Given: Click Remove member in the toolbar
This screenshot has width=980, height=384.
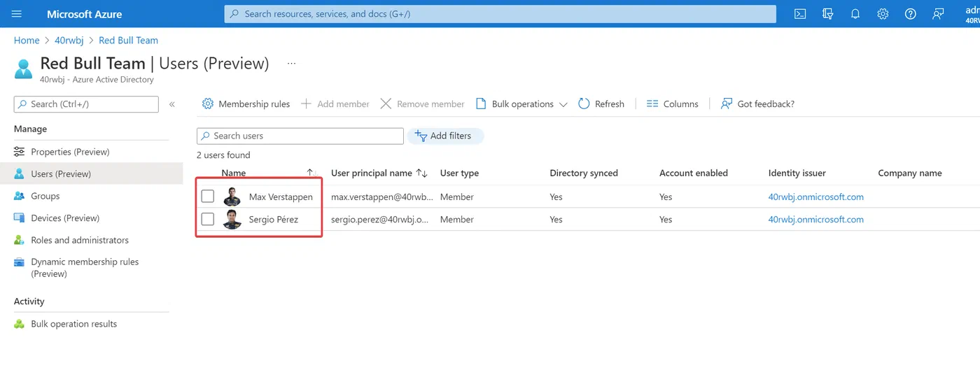Looking at the screenshot, I should coord(422,104).
